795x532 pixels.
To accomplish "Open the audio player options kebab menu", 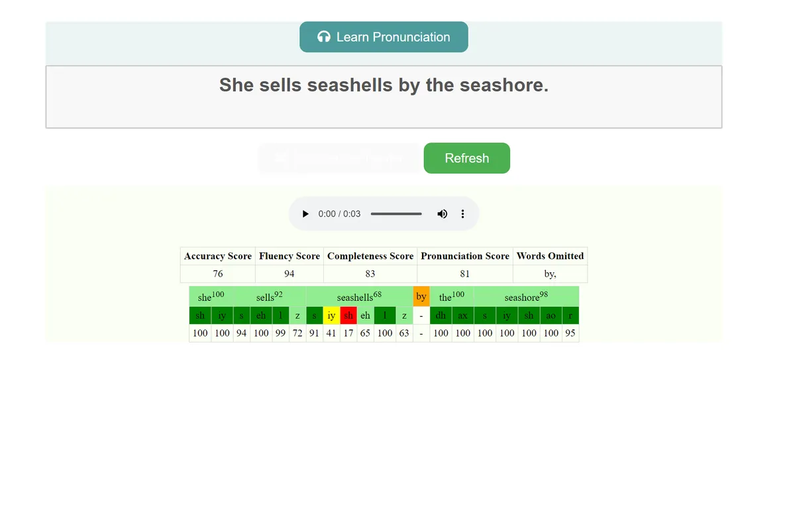I will tap(462, 213).
